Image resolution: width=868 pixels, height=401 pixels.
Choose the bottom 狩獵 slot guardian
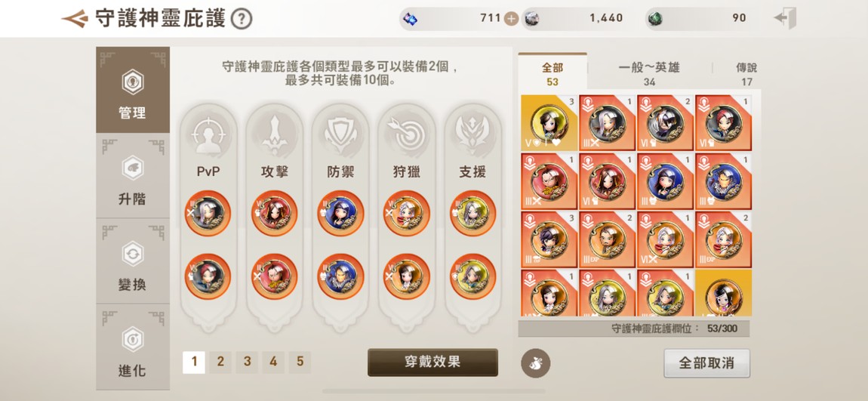click(x=406, y=276)
